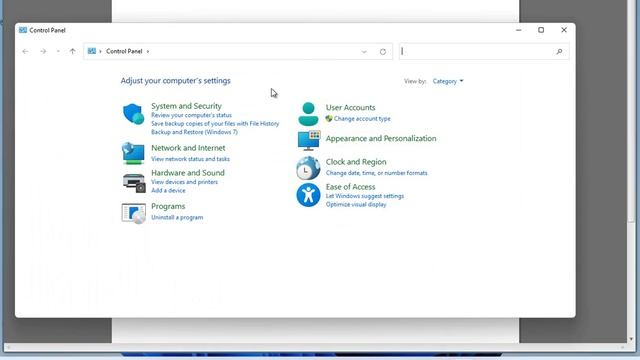The width and height of the screenshot is (640, 360).
Task: Click Appearance and Personalization heading link
Action: tap(381, 138)
